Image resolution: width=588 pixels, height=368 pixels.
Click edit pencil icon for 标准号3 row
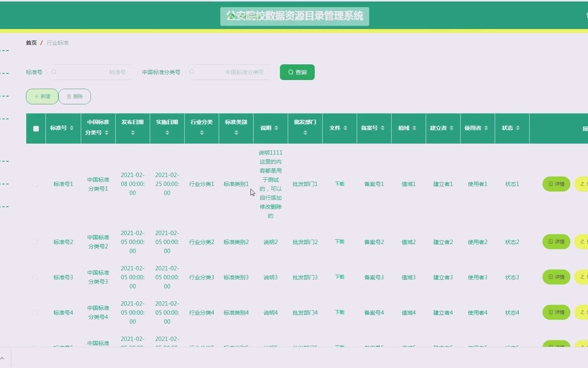[583, 277]
